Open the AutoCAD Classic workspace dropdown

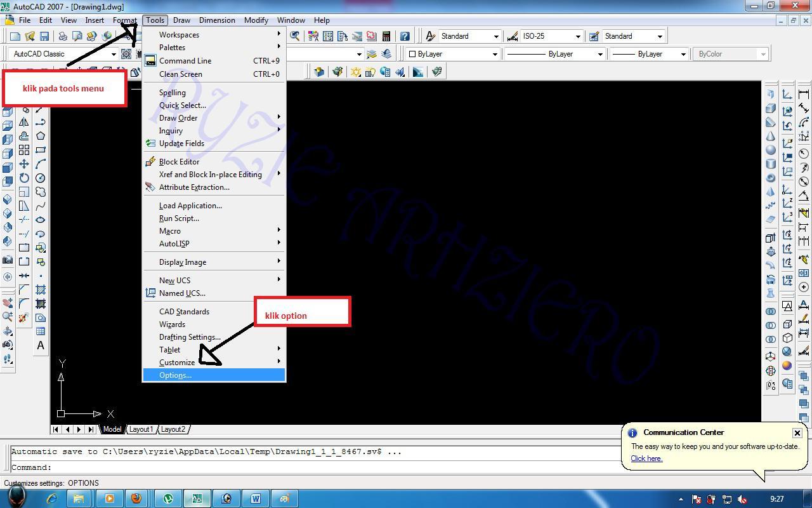(64, 54)
